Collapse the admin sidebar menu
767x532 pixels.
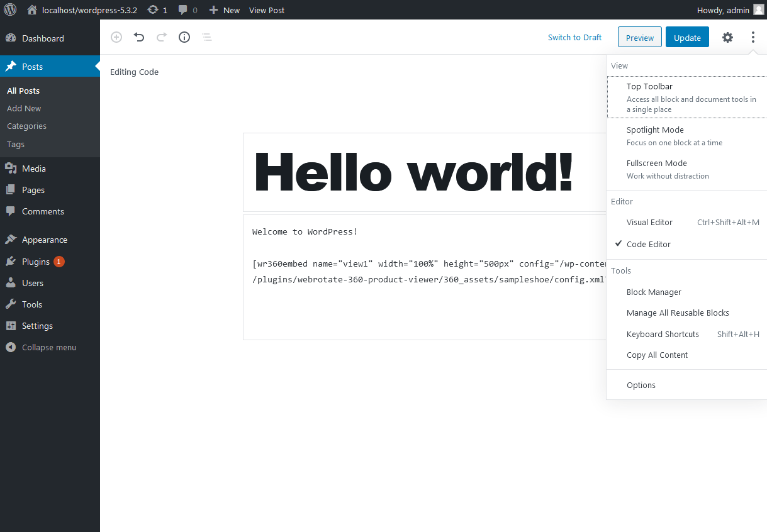click(42, 346)
